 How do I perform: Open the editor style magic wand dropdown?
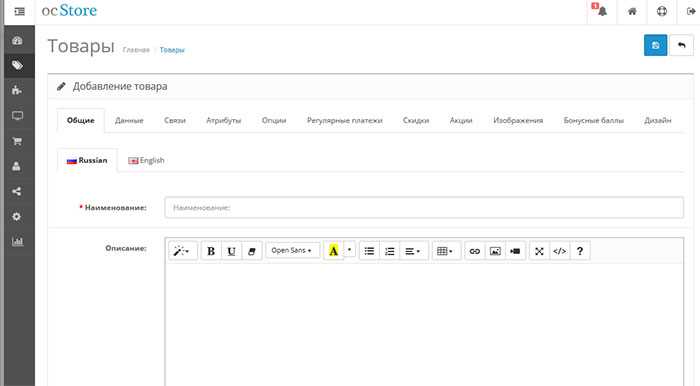click(183, 251)
